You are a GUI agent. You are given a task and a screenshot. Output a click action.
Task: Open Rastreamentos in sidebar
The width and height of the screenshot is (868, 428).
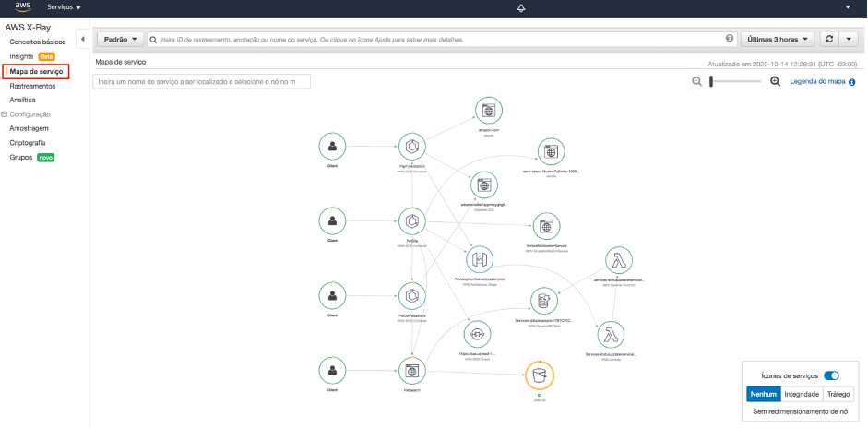click(32, 87)
